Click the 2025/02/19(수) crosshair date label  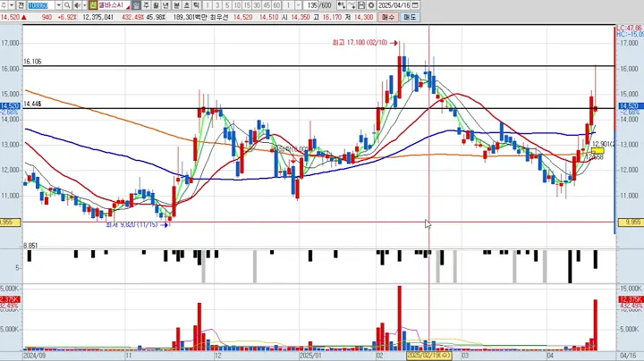[x=429, y=355]
